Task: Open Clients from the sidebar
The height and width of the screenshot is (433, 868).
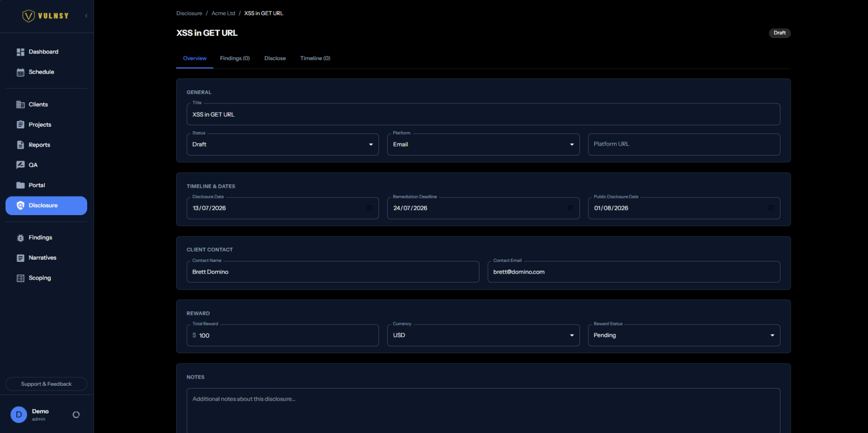Action: (46, 104)
